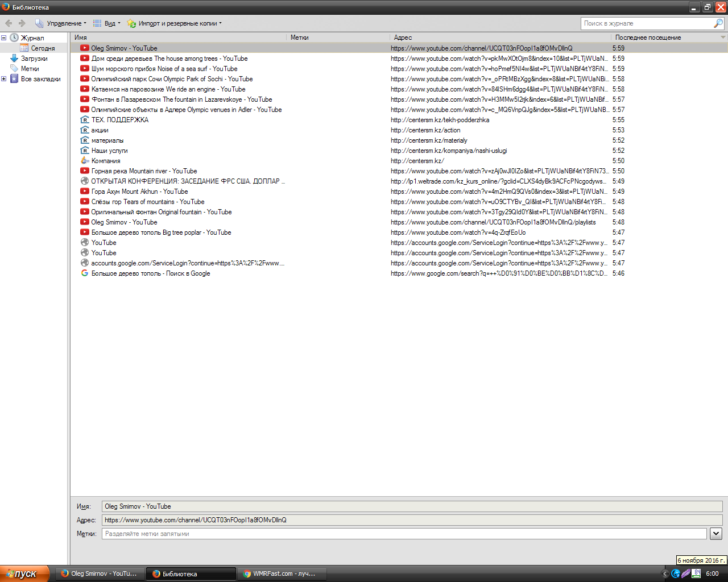
Task: Show hidden system tray icons arrow
Action: point(665,574)
